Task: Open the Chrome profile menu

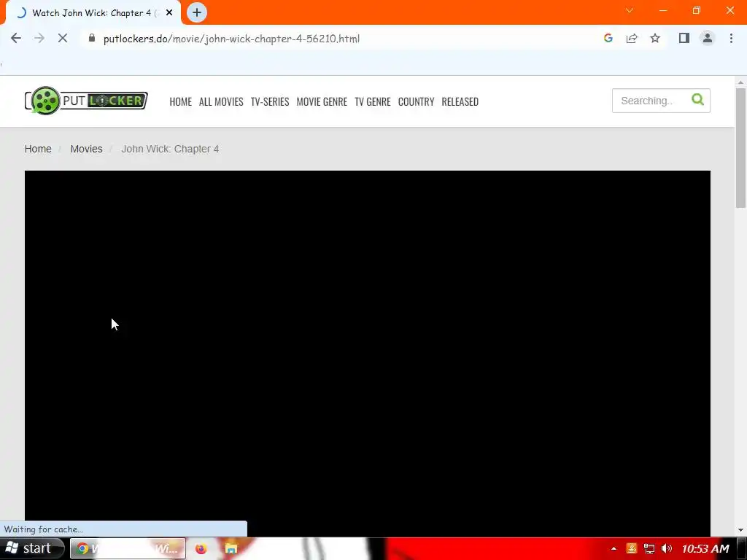Action: (708, 38)
